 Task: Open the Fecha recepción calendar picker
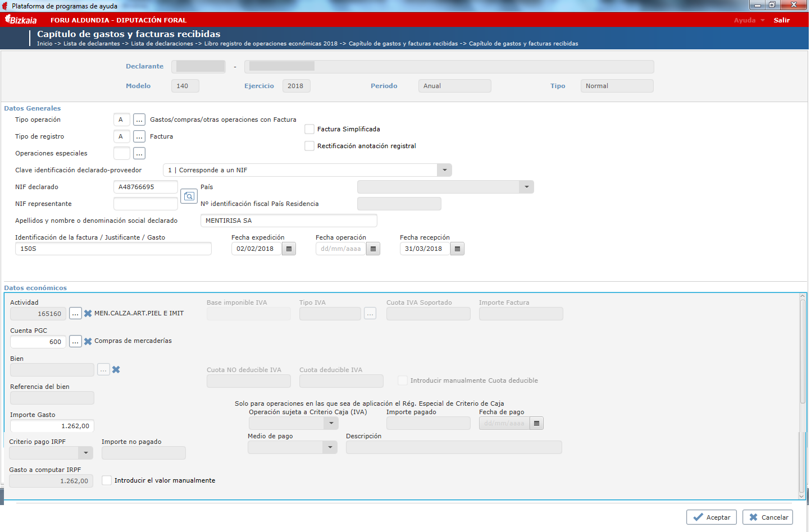(457, 249)
